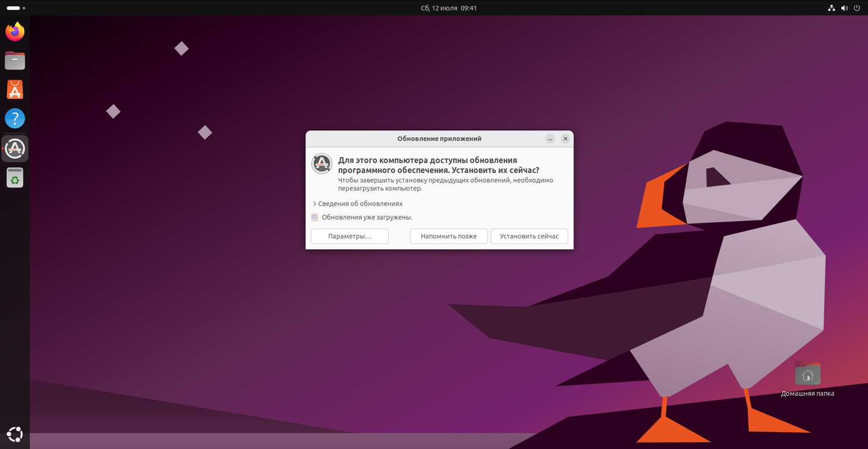868x449 pixels.
Task: Click 'Установить сейчас' button
Action: [x=529, y=236]
